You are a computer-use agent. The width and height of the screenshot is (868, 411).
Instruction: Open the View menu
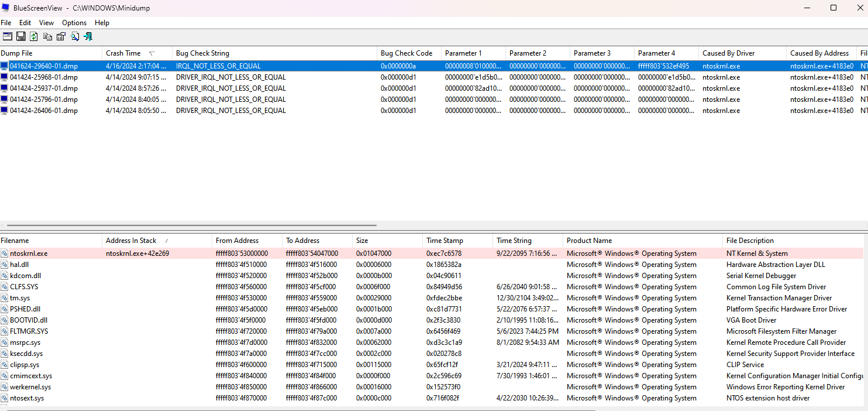coord(46,22)
